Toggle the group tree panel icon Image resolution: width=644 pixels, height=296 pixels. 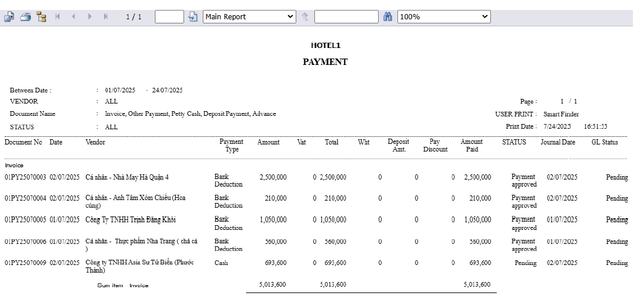[x=41, y=17]
